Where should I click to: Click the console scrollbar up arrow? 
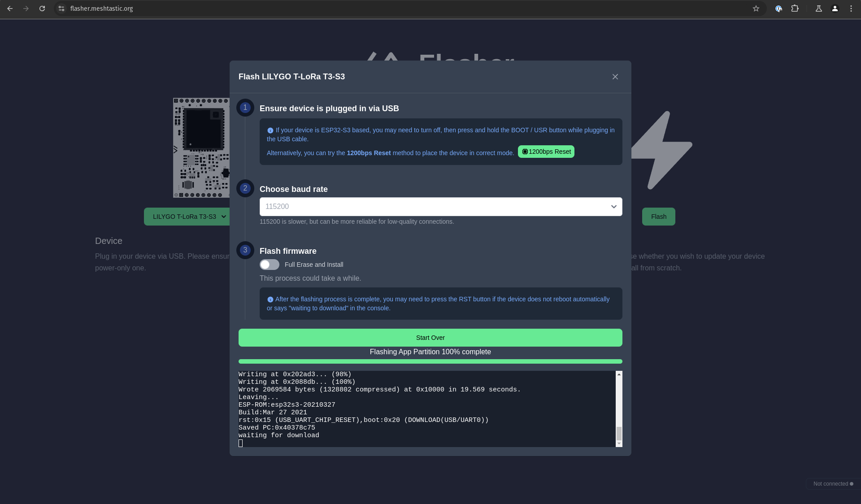[619, 374]
